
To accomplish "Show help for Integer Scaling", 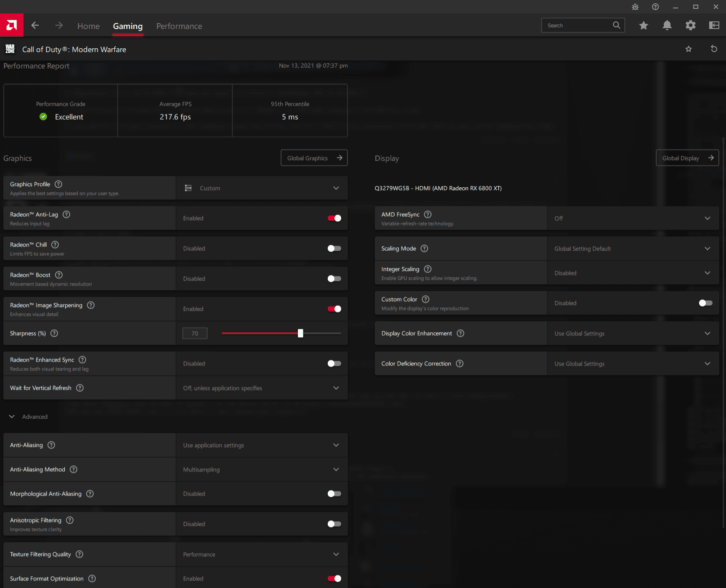I will coord(428,269).
